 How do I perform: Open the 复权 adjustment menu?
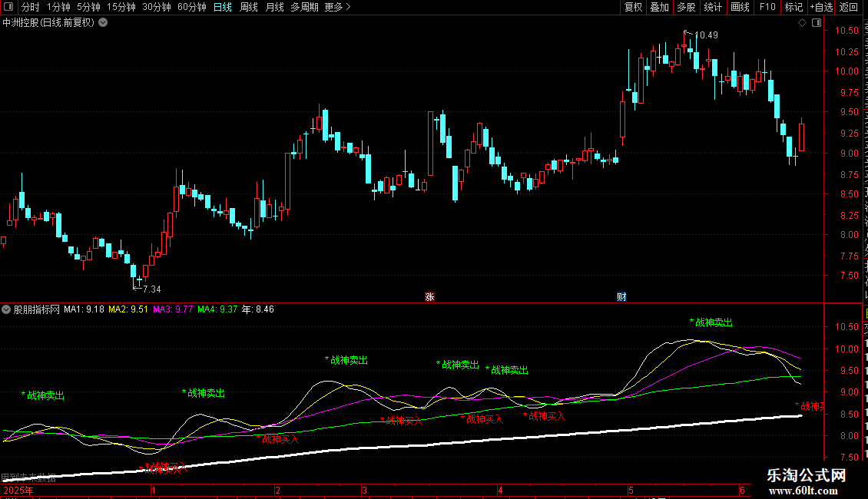[633, 7]
